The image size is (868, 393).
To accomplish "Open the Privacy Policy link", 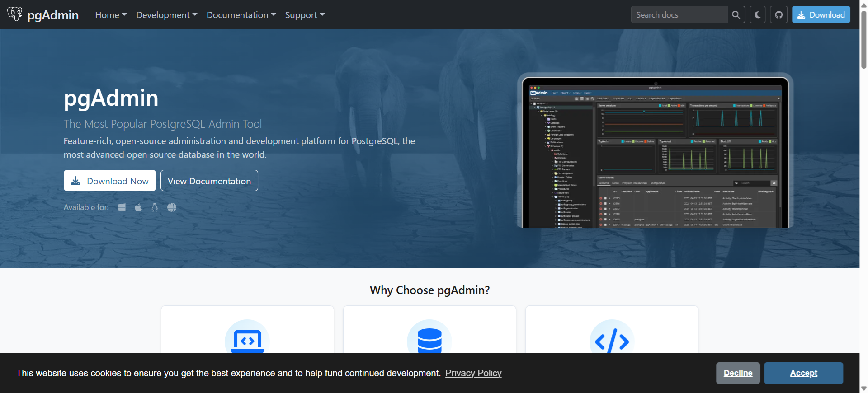I will [473, 373].
